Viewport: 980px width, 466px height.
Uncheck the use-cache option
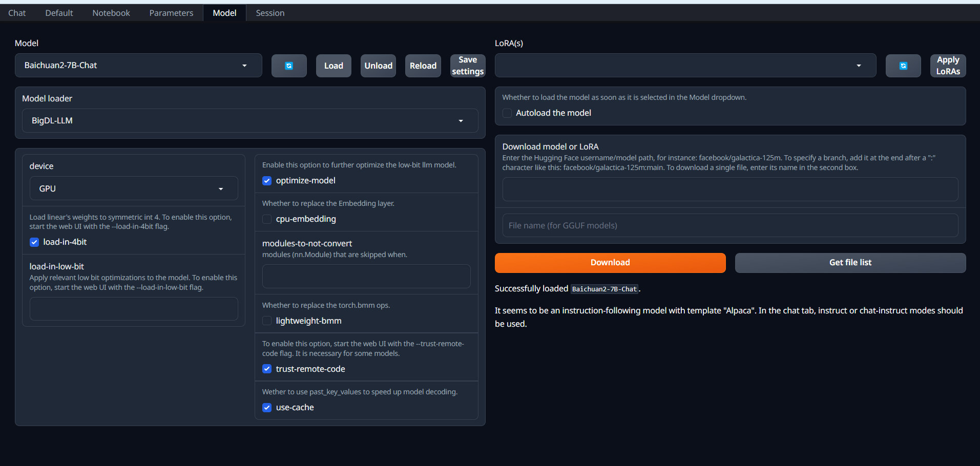(x=267, y=408)
